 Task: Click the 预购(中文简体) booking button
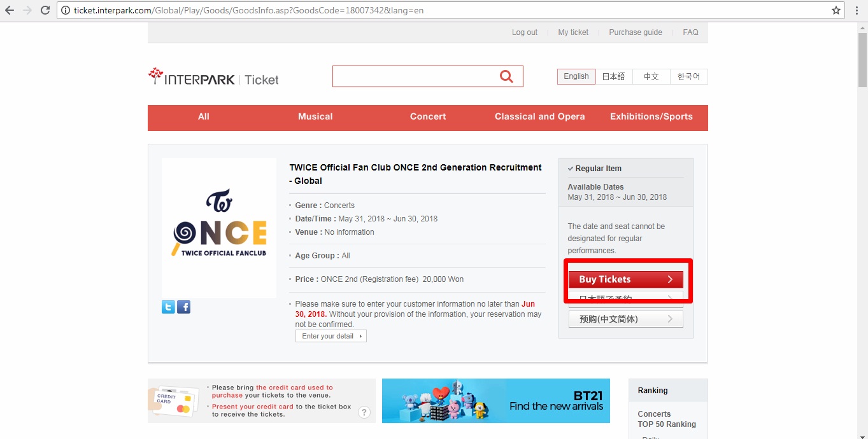626,319
